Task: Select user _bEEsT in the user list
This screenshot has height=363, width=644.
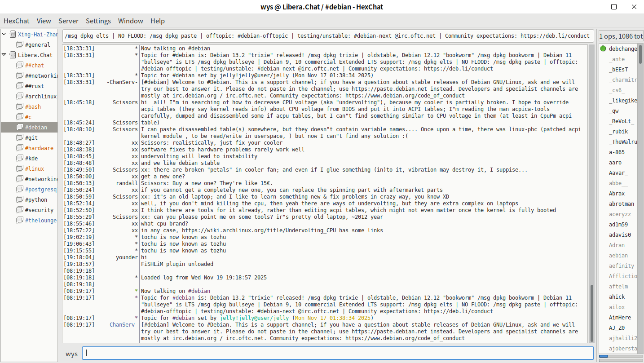Action: tap(618, 70)
